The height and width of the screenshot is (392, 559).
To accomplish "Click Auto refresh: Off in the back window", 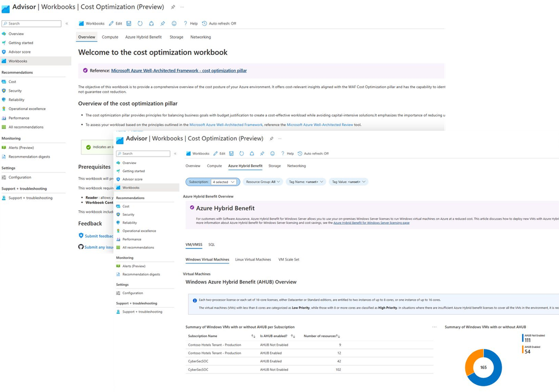I will click(x=219, y=23).
